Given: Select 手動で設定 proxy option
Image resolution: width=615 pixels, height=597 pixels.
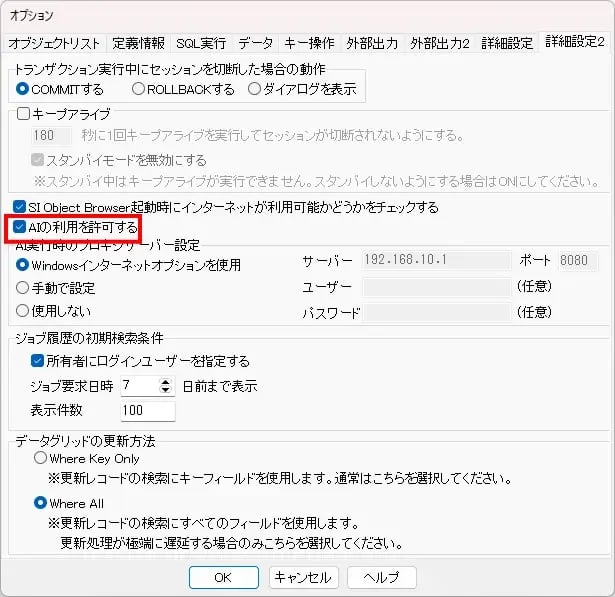Looking at the screenshot, I should pyautogui.click(x=24, y=287).
